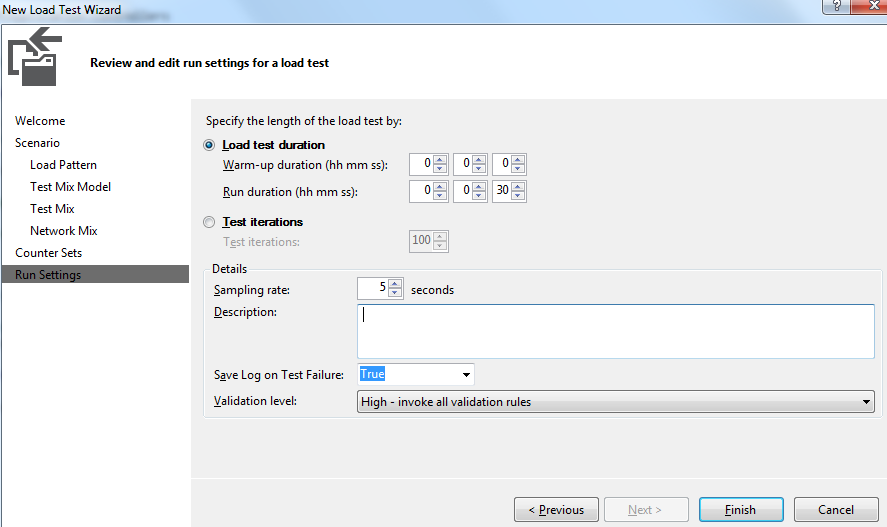Click the Finish button
Image resolution: width=887 pixels, height=527 pixels.
pyautogui.click(x=741, y=510)
